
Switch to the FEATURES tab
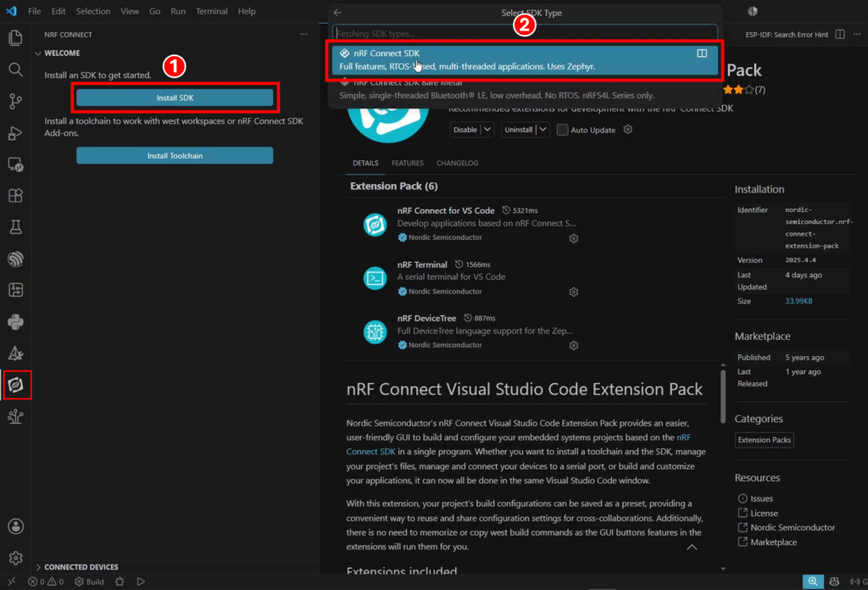[408, 164]
